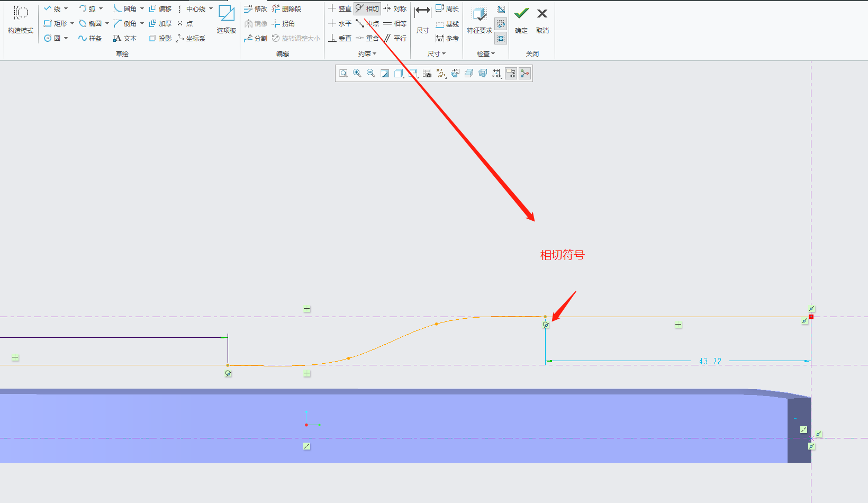
Task: Select the 样条 spline tool
Action: [x=90, y=38]
